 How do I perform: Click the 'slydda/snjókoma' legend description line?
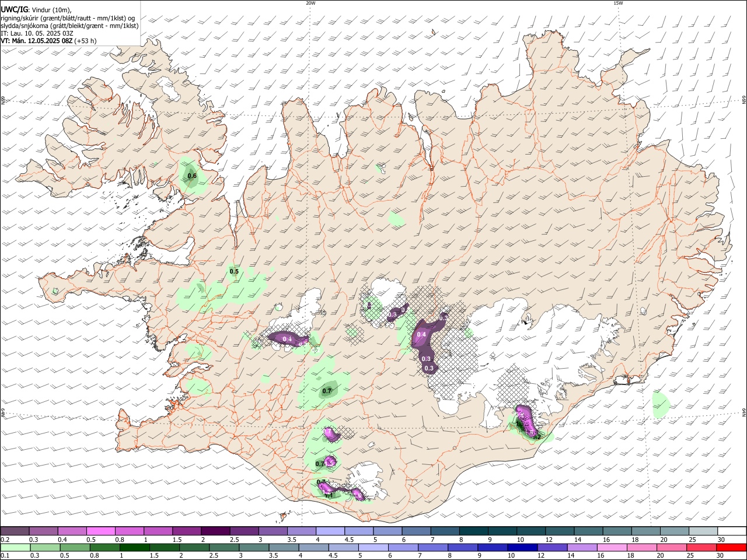pyautogui.click(x=69, y=26)
